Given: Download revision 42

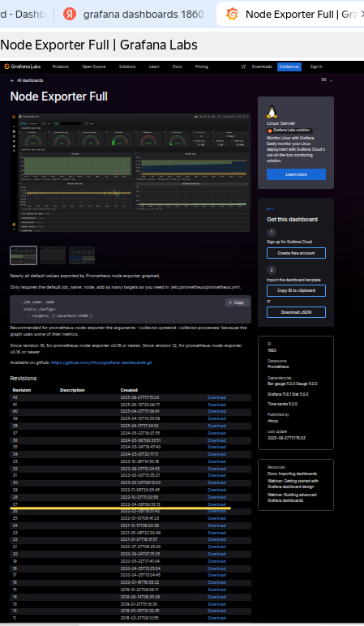Looking at the screenshot, I should (x=216, y=397).
